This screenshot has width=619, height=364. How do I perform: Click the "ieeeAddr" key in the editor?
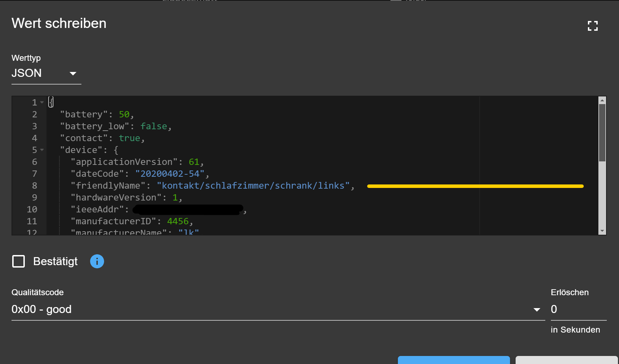click(97, 209)
